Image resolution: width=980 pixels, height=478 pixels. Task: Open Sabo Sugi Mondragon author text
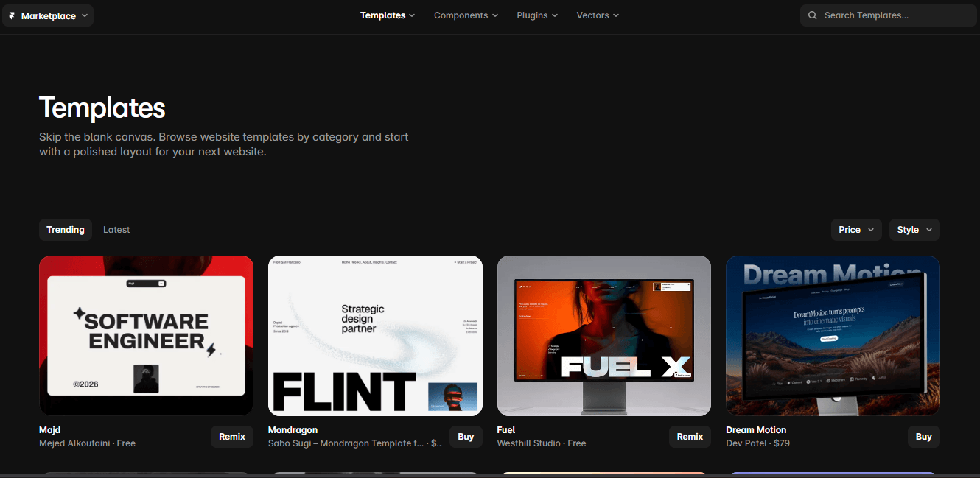[x=346, y=443]
